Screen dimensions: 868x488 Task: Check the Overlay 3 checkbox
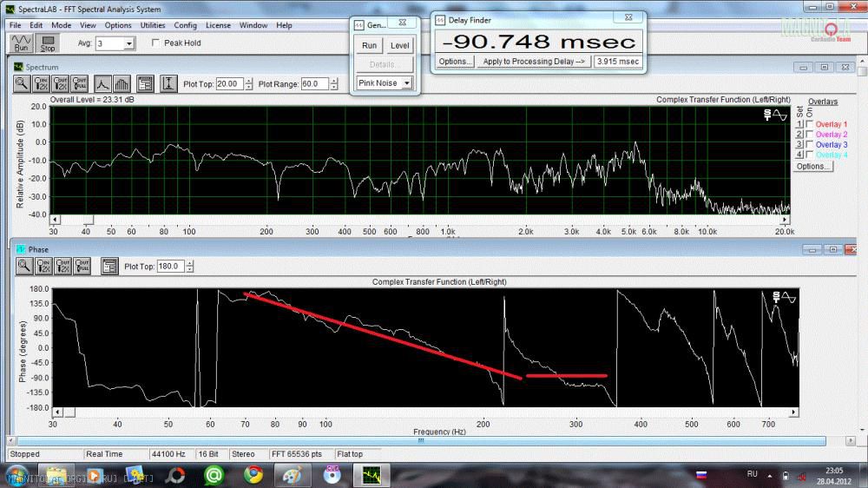pos(810,145)
